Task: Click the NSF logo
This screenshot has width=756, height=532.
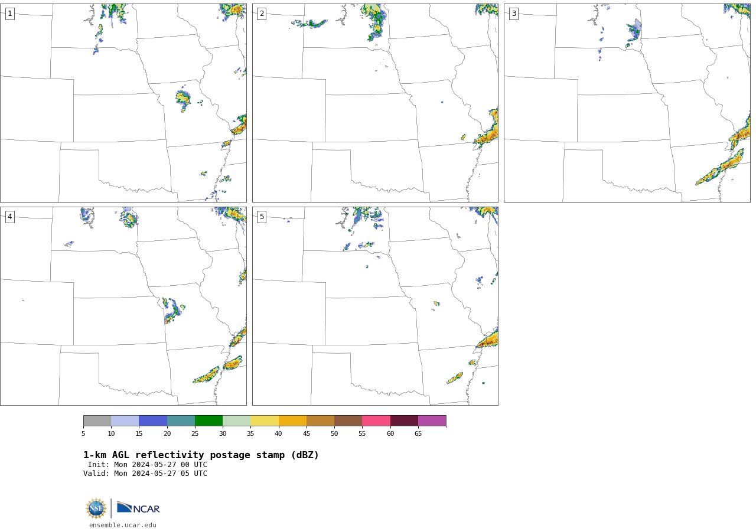Action: click(96, 508)
